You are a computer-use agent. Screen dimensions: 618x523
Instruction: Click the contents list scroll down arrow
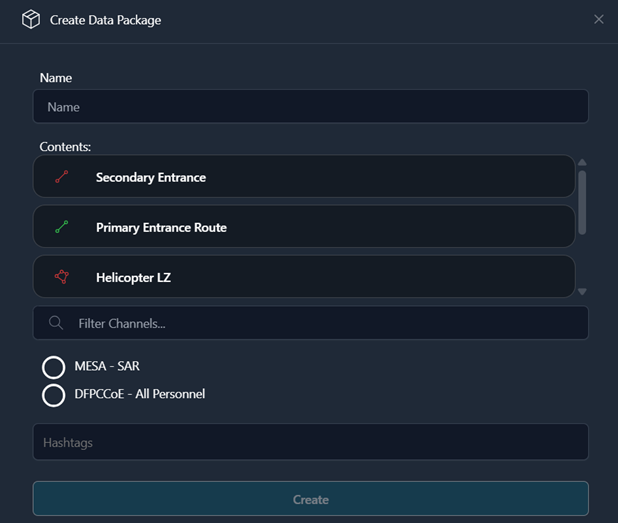pos(582,292)
